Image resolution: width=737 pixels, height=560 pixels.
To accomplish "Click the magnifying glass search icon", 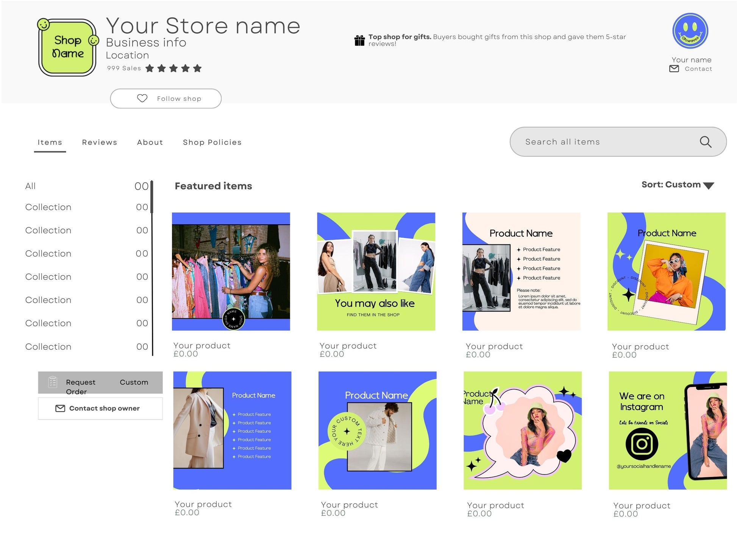I will [705, 142].
